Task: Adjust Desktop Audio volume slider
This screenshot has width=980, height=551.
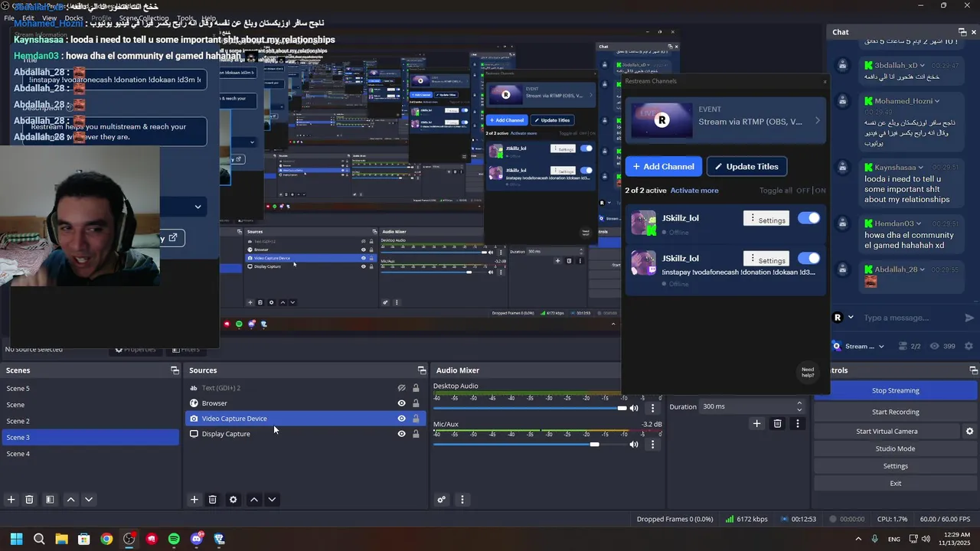Action: pyautogui.click(x=622, y=408)
